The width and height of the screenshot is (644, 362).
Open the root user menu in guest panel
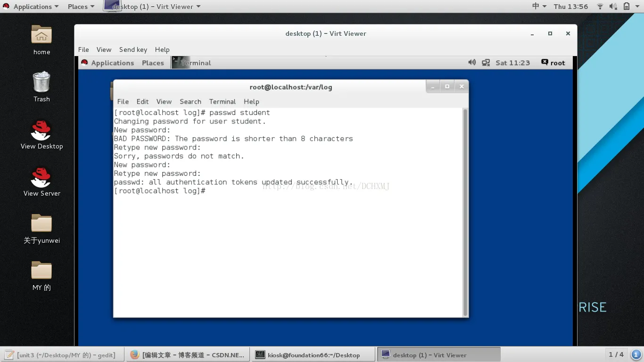click(553, 63)
